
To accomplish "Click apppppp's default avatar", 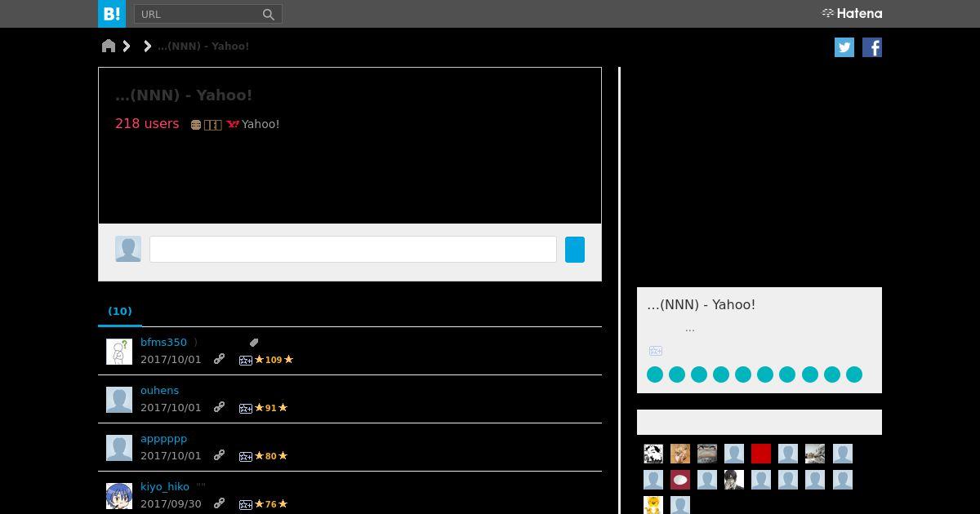I will [119, 448].
